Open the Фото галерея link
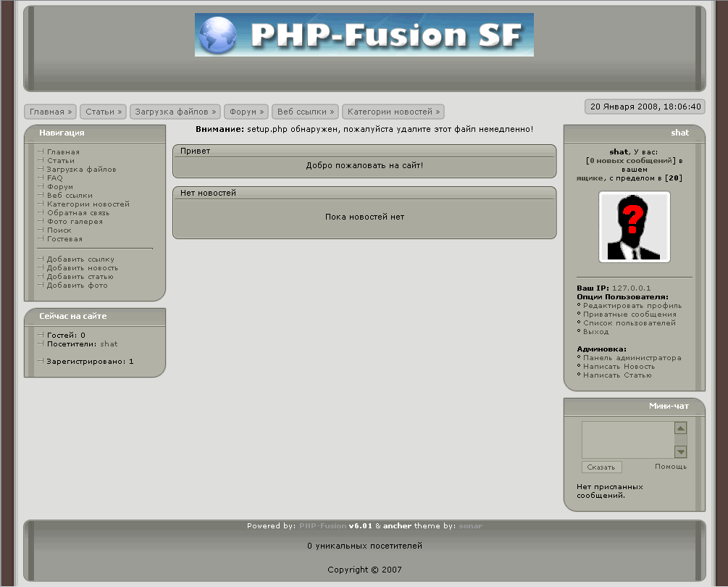 click(75, 222)
